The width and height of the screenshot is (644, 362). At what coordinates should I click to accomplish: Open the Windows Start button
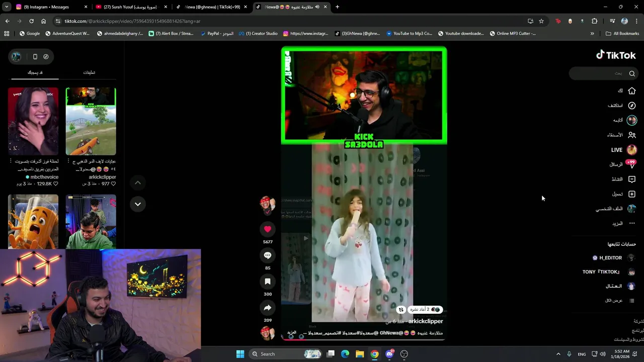[x=240, y=354]
